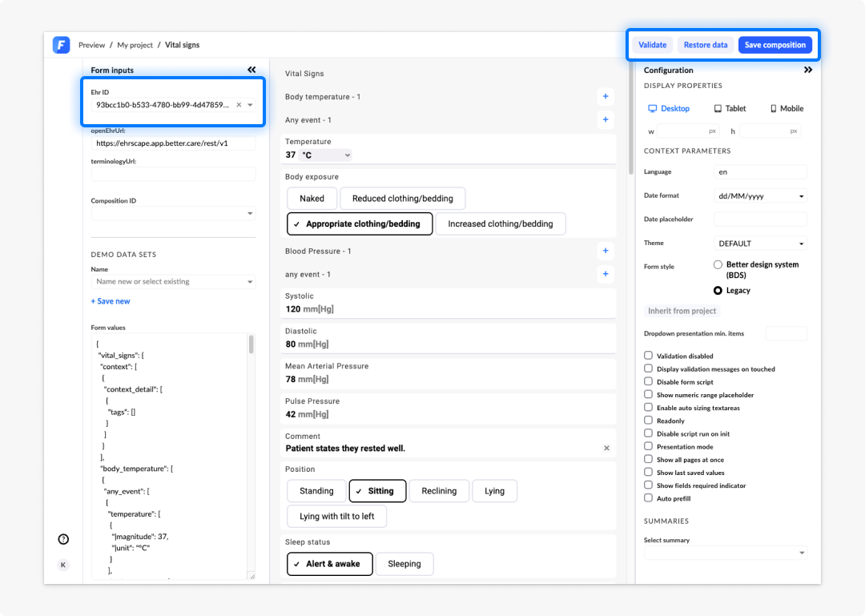Check Presentation mode option
Image resolution: width=865 pixels, height=616 pixels.
point(648,446)
